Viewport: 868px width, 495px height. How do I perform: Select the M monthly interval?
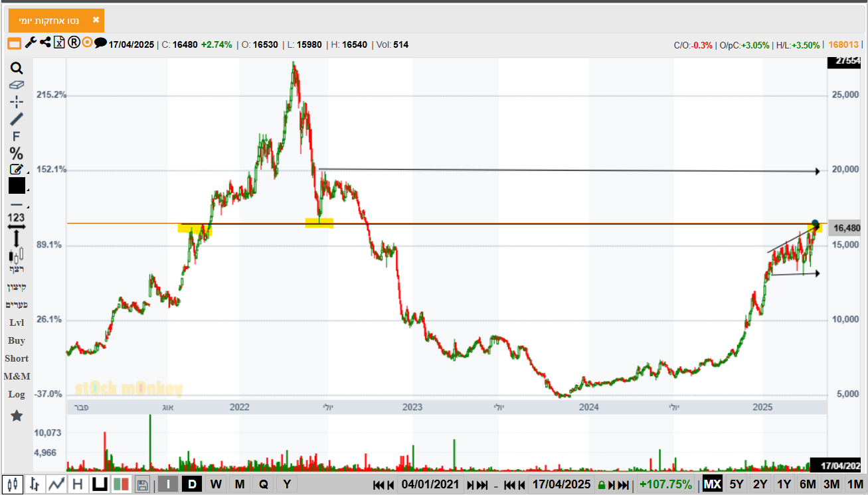[x=240, y=484]
